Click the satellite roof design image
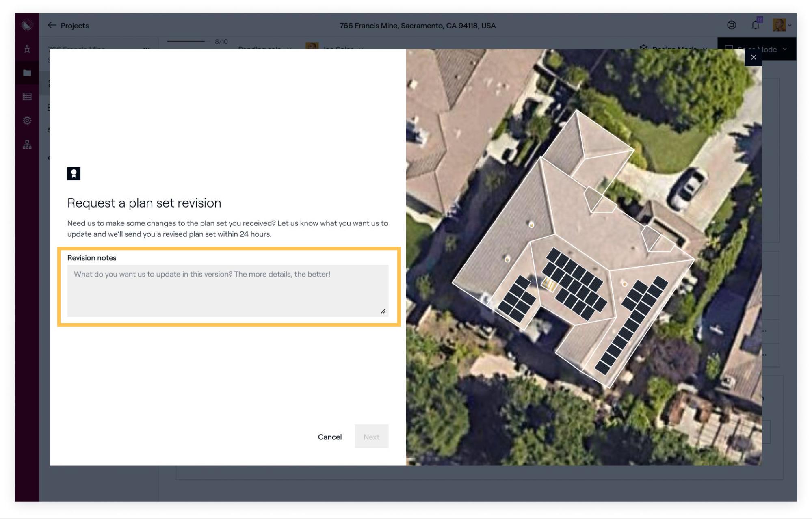 584,257
